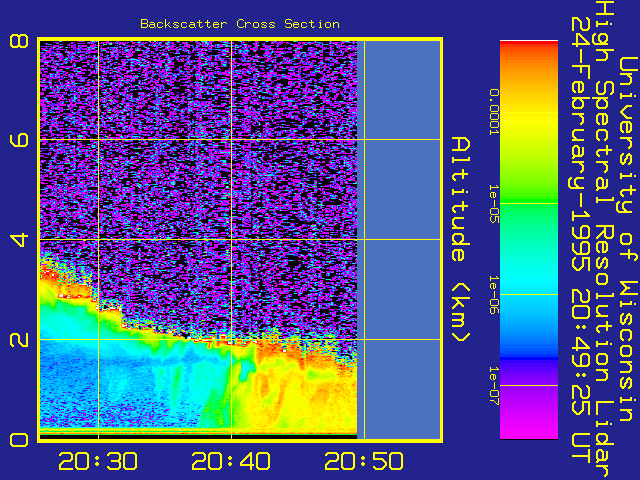Select the altitude axis label 6
The height and width of the screenshot is (480, 640).
tap(19, 140)
